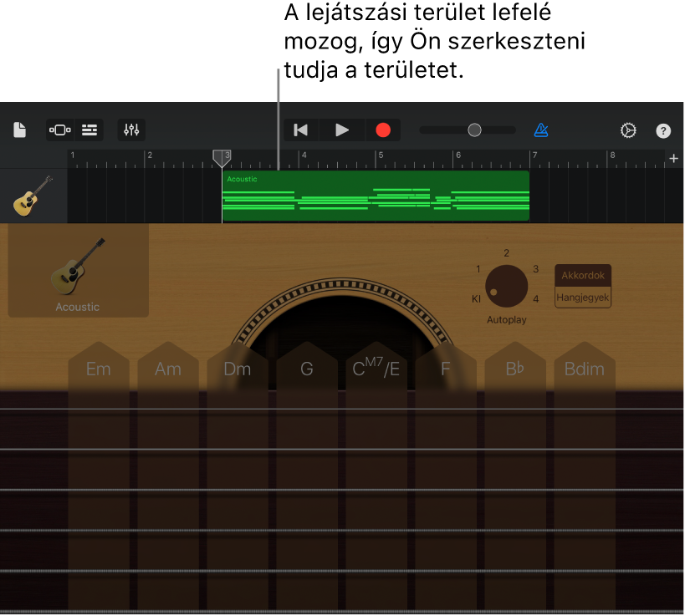Switch to Akkordok mode
This screenshot has height=616, width=685.
(x=583, y=276)
